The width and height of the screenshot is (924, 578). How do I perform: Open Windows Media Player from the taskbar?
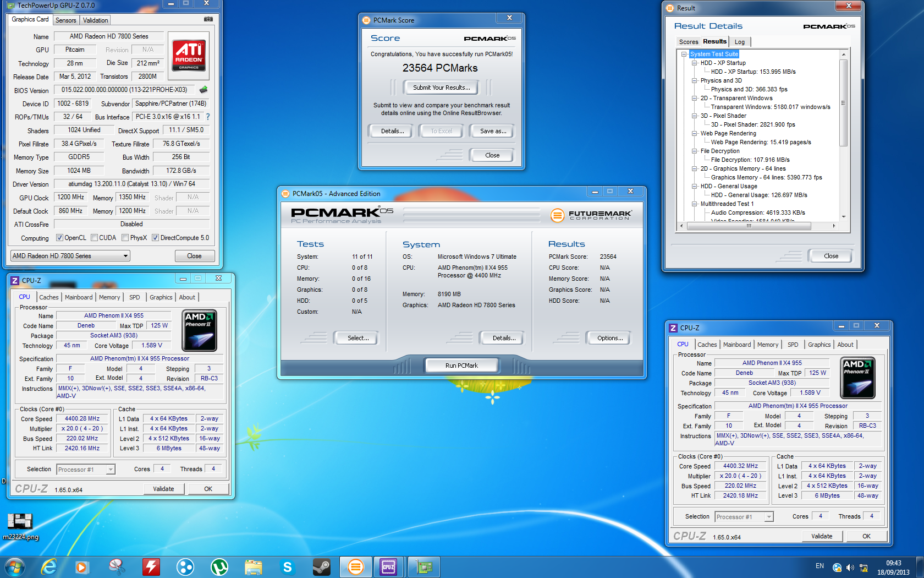[82, 567]
